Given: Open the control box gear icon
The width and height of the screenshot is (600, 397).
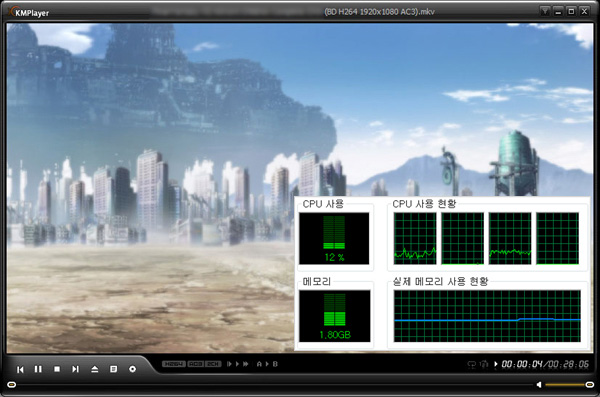Looking at the screenshot, I should pyautogui.click(x=132, y=369).
